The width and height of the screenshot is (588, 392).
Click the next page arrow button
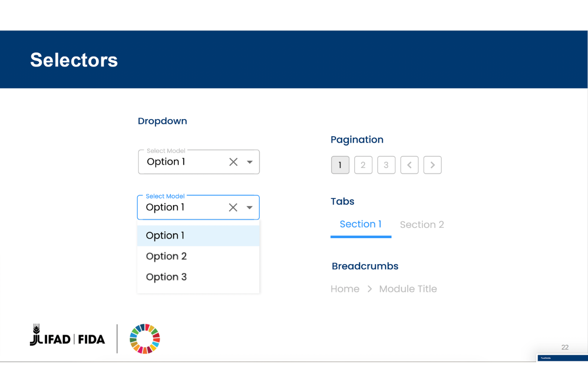click(432, 165)
